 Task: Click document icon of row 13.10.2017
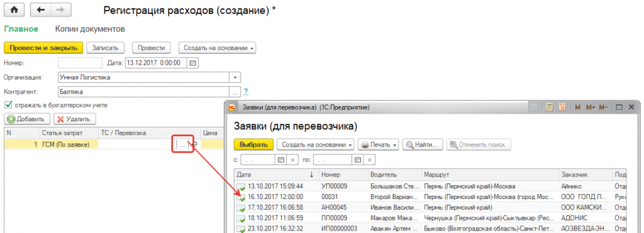click(241, 187)
